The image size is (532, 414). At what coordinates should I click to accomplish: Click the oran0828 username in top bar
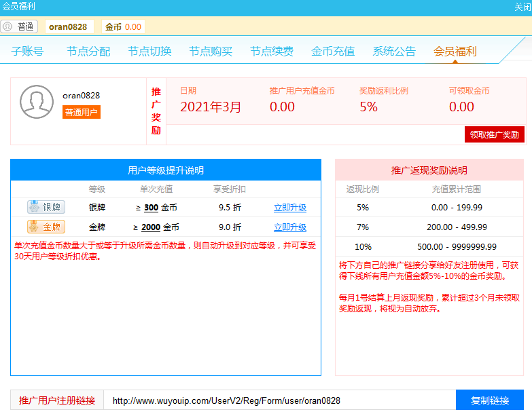pos(68,26)
